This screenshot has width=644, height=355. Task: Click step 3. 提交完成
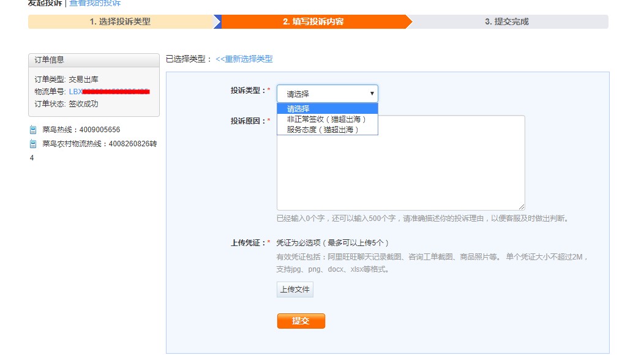pyautogui.click(x=506, y=22)
